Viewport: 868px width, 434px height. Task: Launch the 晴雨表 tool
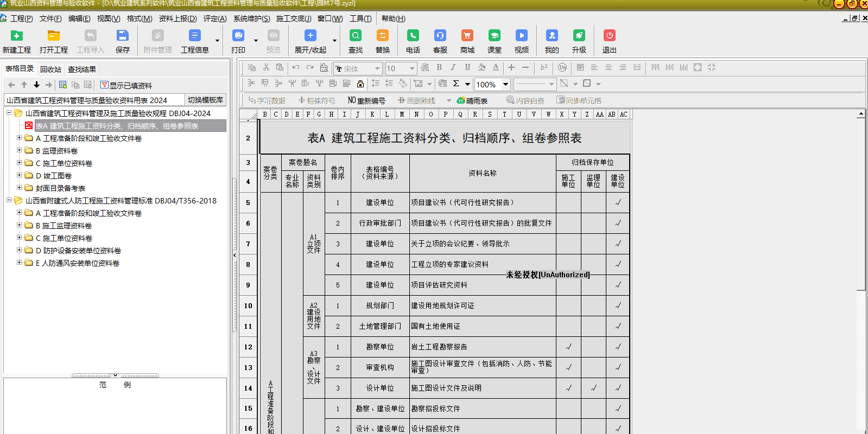(x=472, y=100)
